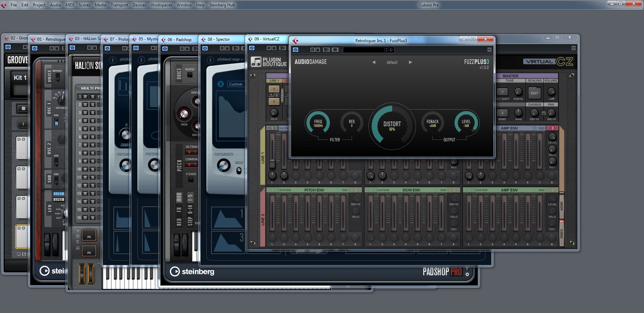Select previous FuzzPlus3 preset arrow
This screenshot has width=644, height=313.
coord(374,62)
